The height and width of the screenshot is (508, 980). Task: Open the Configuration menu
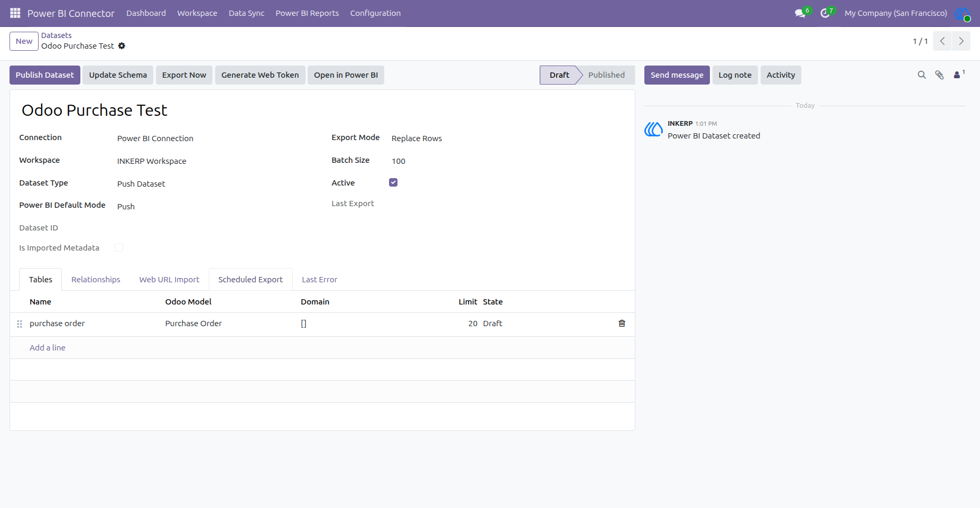375,13
